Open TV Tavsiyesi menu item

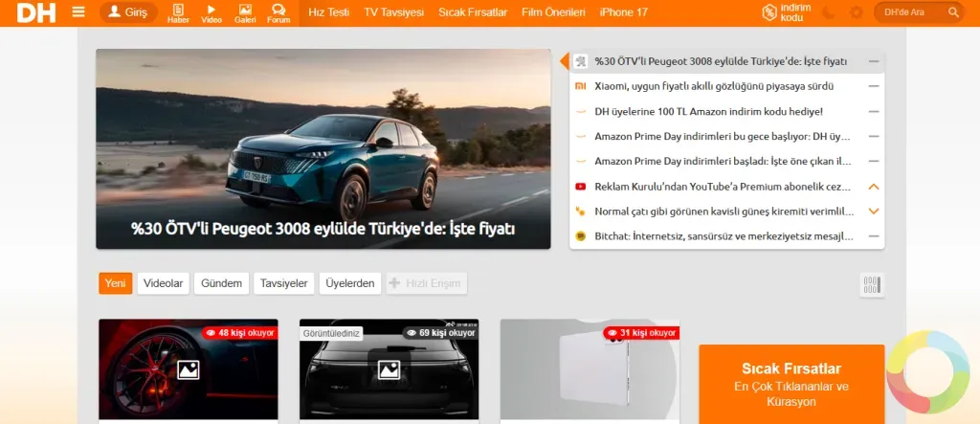[x=393, y=12]
